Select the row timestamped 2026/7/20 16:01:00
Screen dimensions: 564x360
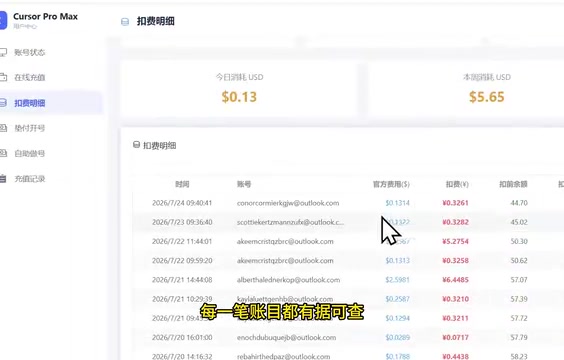(348, 337)
